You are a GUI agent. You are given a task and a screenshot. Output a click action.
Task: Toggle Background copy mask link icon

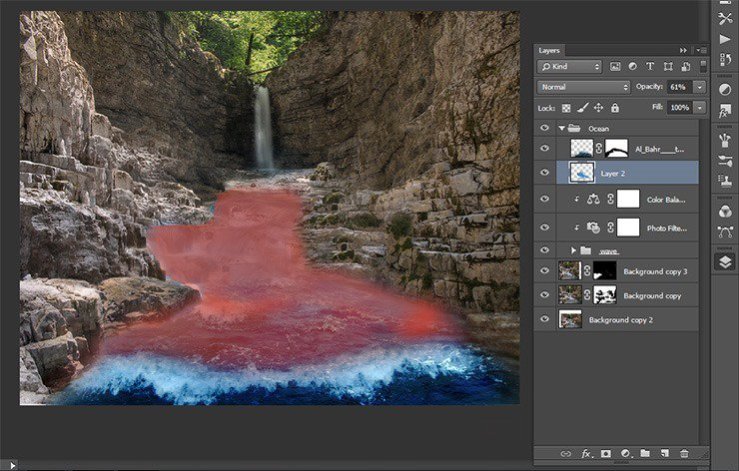coord(587,295)
